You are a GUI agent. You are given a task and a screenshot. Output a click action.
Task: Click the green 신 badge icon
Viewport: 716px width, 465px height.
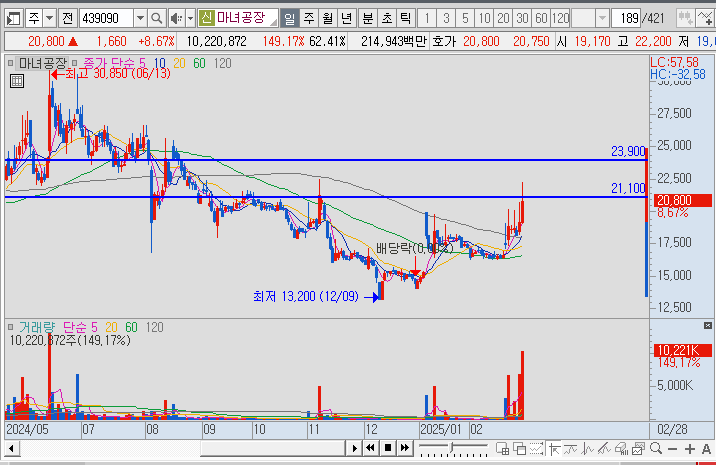point(206,18)
